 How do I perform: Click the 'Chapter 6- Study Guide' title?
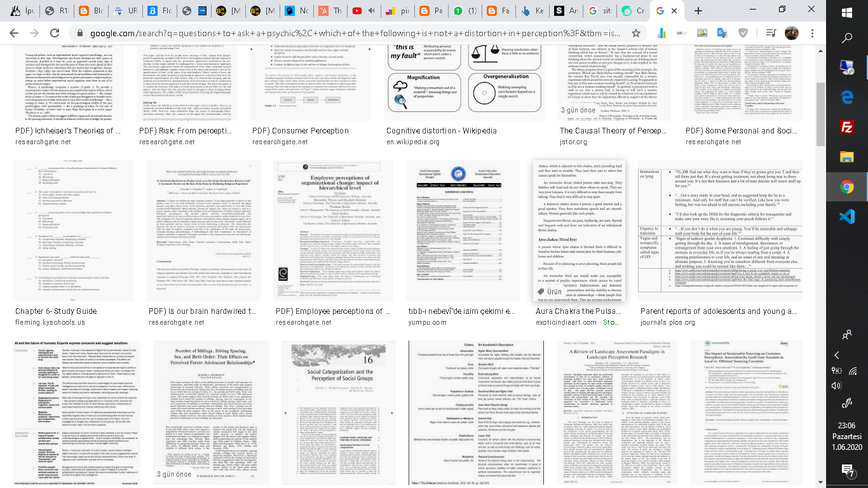pyautogui.click(x=56, y=311)
